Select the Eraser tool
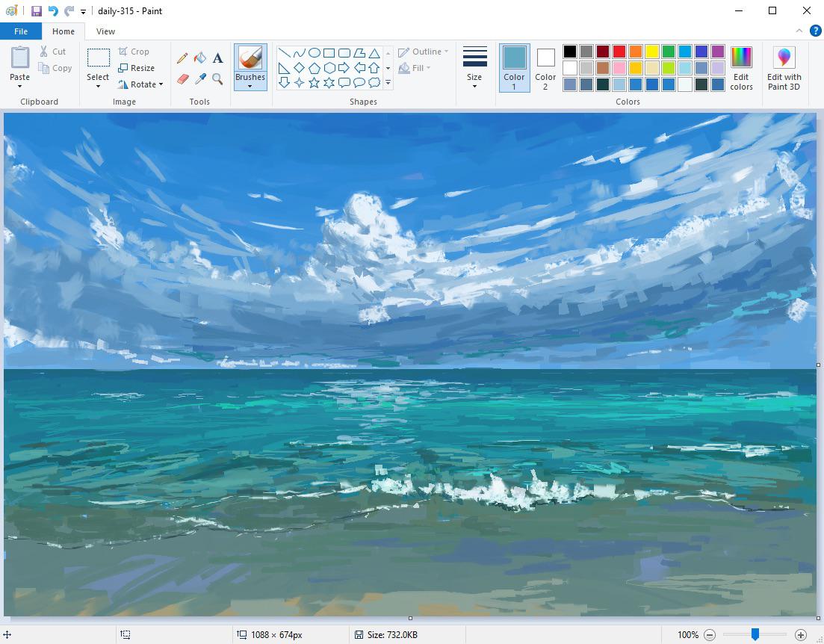Screen dimensions: 824x644 [x=182, y=79]
